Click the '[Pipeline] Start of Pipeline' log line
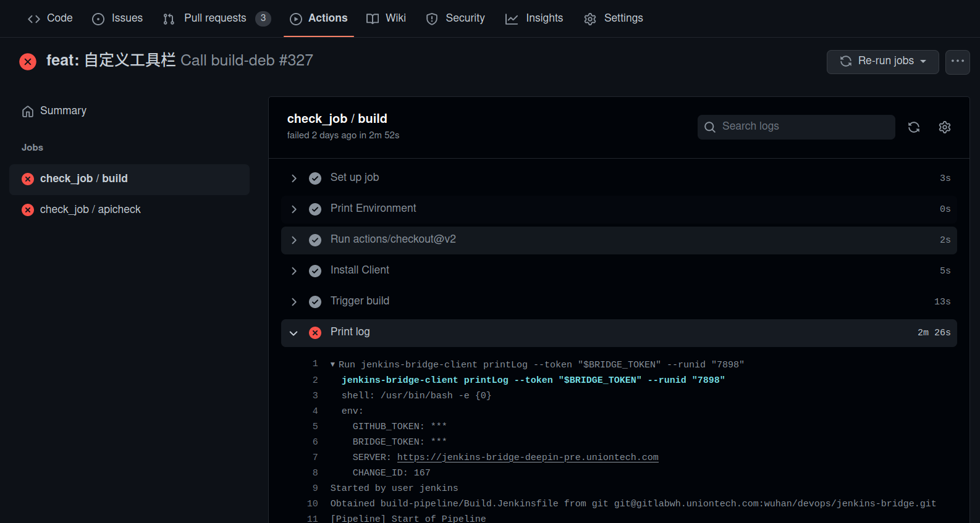Image resolution: width=980 pixels, height=523 pixels. coord(408,518)
